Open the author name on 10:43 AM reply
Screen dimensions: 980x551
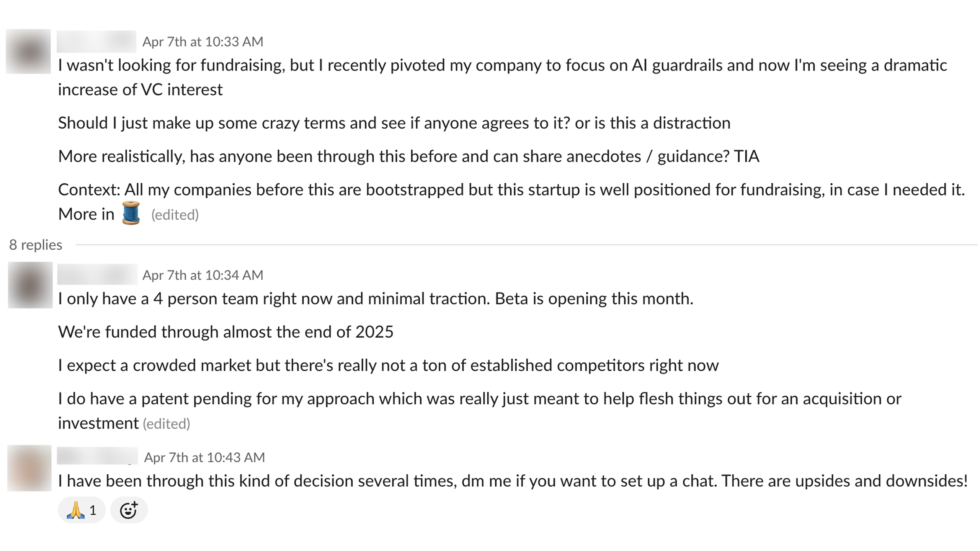coord(97,456)
